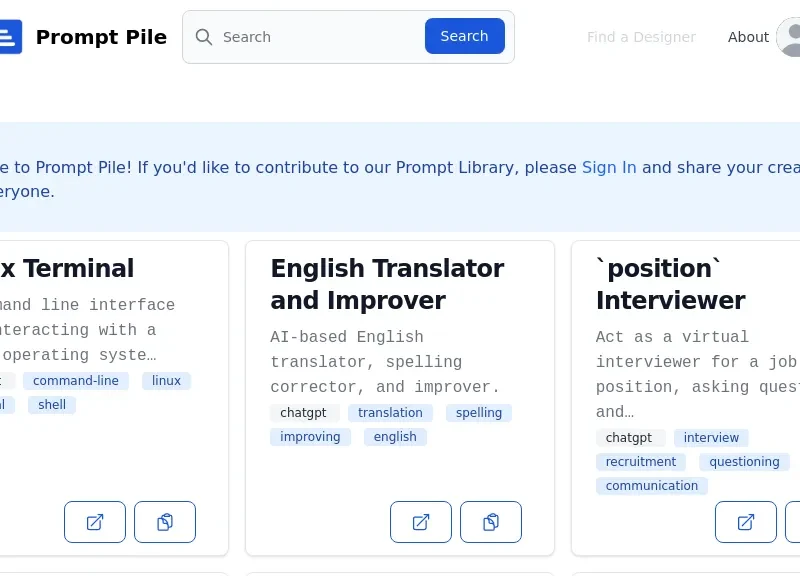Viewport: 800px width, 576px height.
Task: Open the Linux Terminal prompt via external-link icon
Action: click(x=95, y=522)
